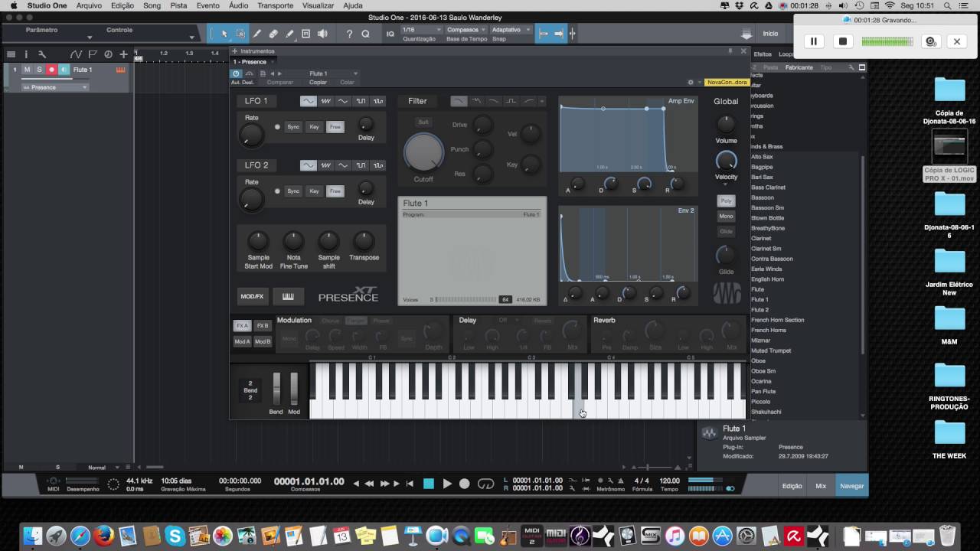Set LFO 2 to Free mode
This screenshot has width=980, height=551.
tap(335, 191)
